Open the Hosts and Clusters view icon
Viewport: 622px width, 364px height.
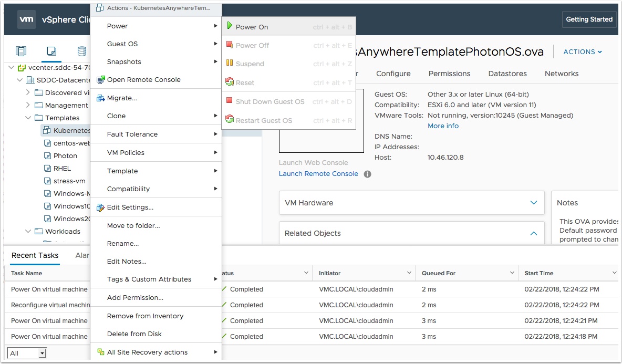[21, 51]
